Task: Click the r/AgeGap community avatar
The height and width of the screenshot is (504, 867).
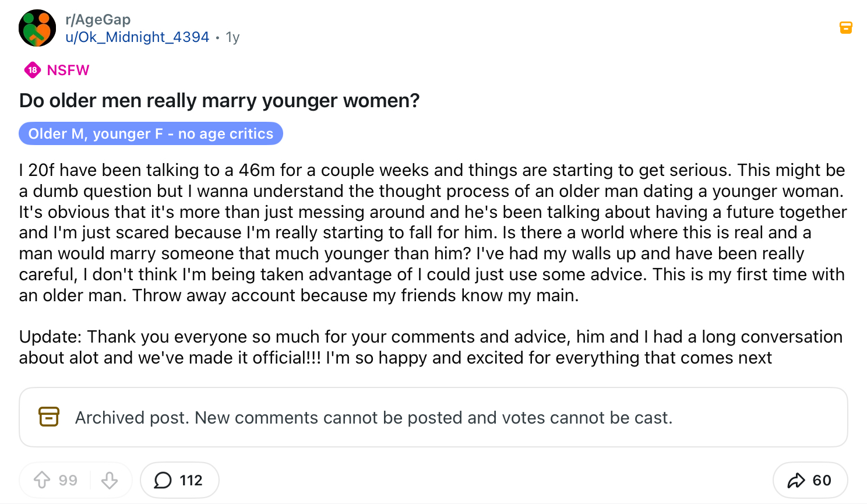Action: (x=37, y=28)
